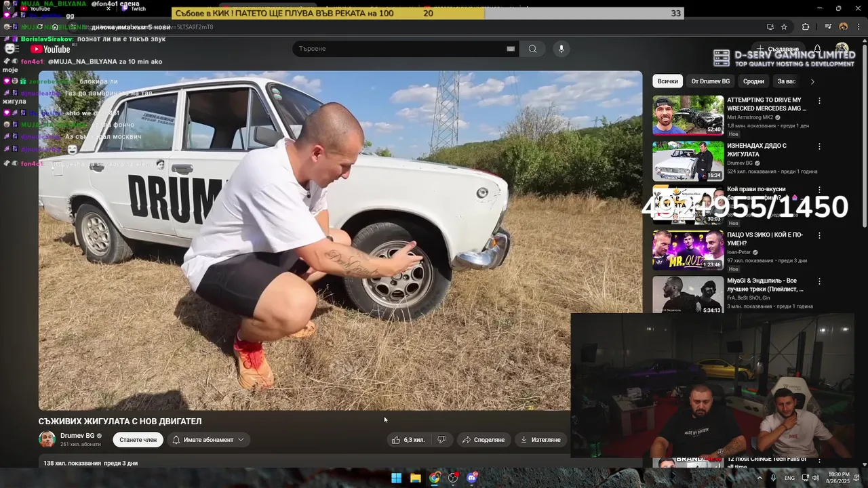Viewport: 868px width, 488px height.
Task: Select the Сродни filter chip
Action: [753, 81]
